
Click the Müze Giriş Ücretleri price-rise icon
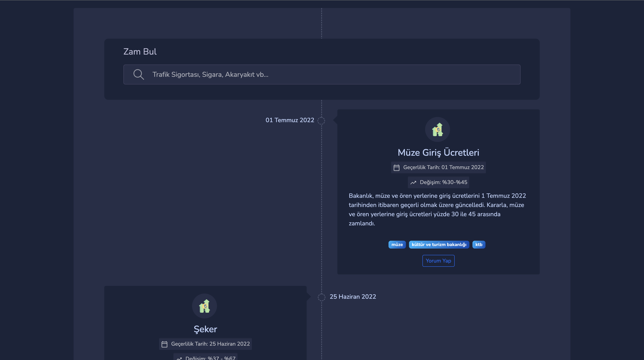(438, 129)
